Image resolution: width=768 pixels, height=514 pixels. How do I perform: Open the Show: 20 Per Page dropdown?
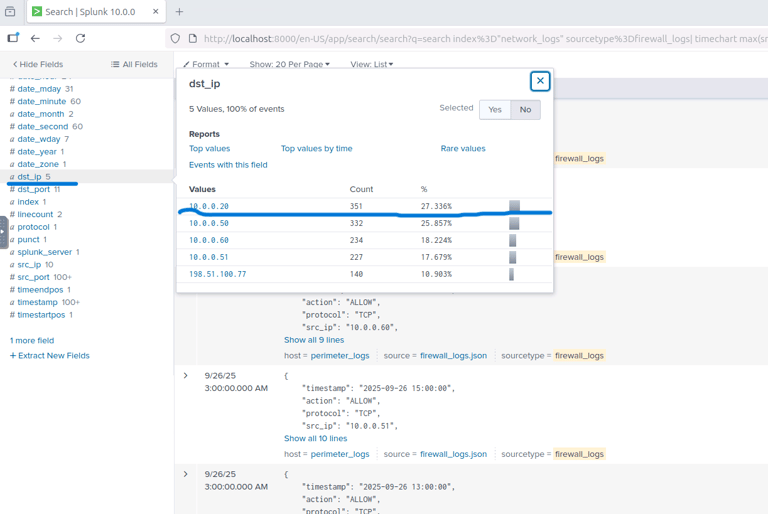[x=289, y=64]
